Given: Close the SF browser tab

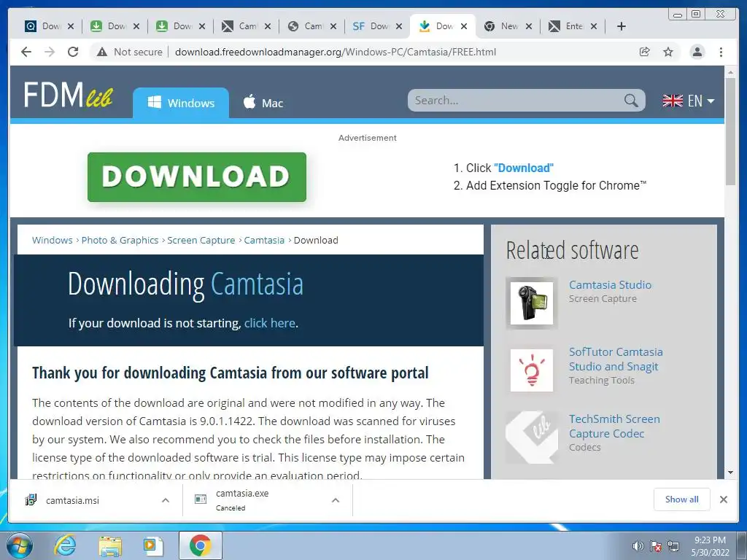Looking at the screenshot, I should click(x=399, y=26).
